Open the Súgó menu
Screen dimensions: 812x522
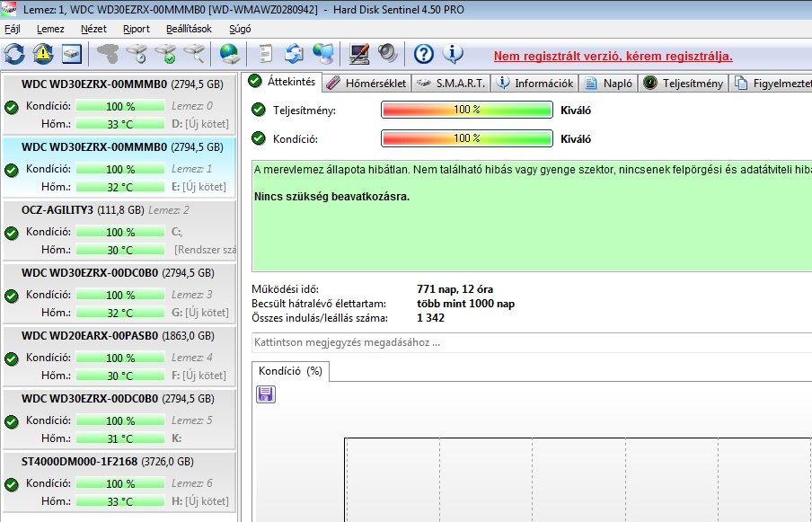tap(240, 29)
